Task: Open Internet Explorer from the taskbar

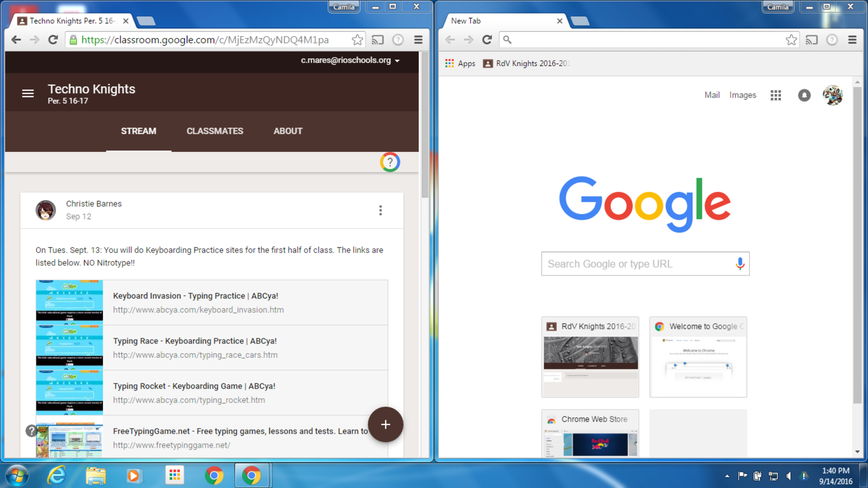Action: [56, 475]
